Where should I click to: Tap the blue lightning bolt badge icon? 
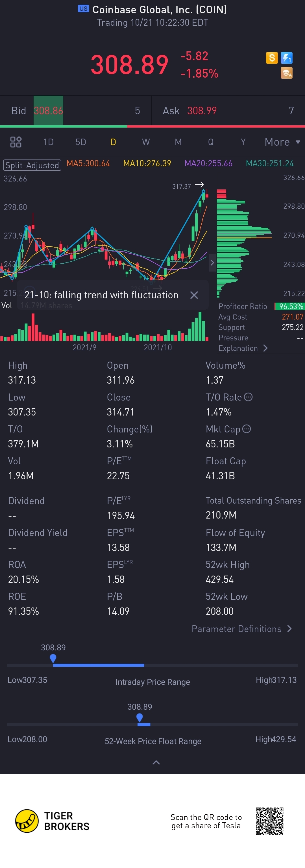[x=286, y=58]
